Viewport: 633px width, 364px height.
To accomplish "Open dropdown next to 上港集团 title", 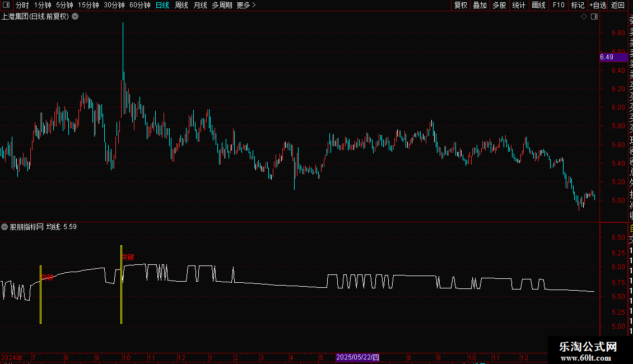I will (x=75, y=17).
